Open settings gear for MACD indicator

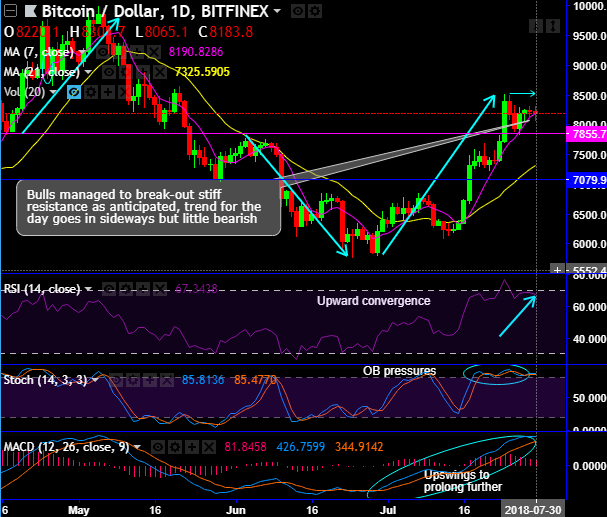(x=175, y=448)
